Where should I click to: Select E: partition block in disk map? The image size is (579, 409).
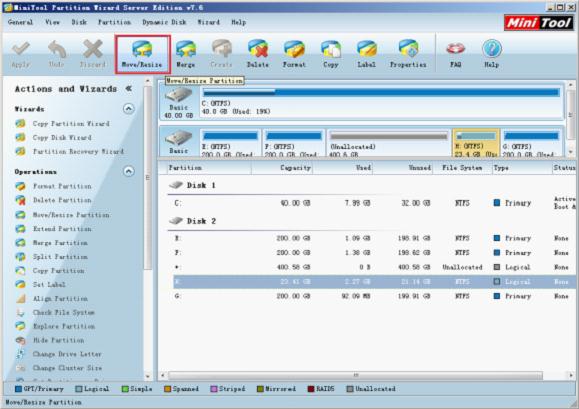(x=230, y=142)
